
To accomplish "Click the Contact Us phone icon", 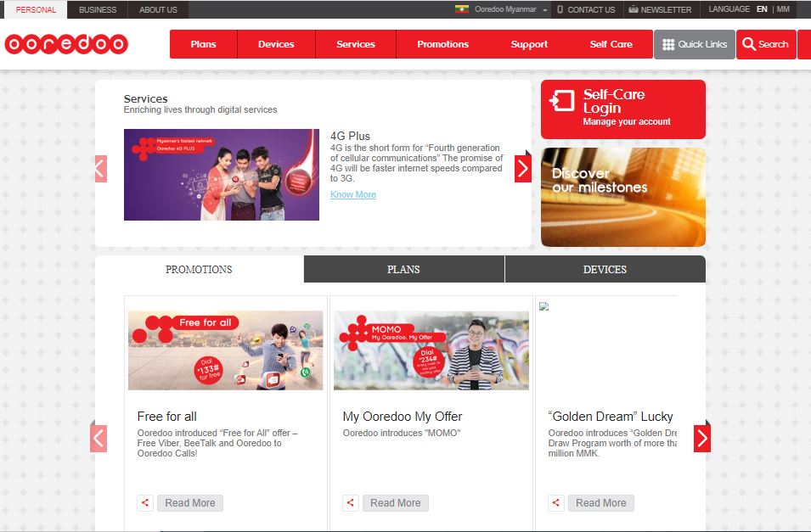I will pyautogui.click(x=560, y=9).
